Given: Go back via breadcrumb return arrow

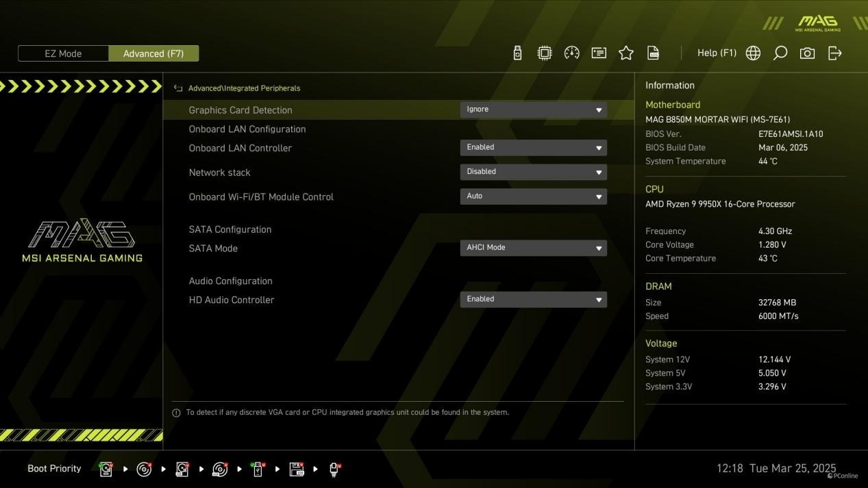Looking at the screenshot, I should pos(178,88).
